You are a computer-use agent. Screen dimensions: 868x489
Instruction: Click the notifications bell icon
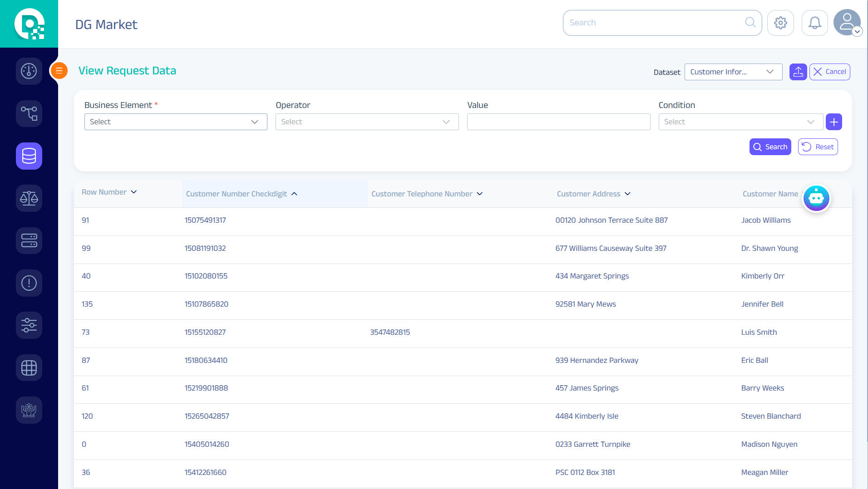(x=814, y=23)
